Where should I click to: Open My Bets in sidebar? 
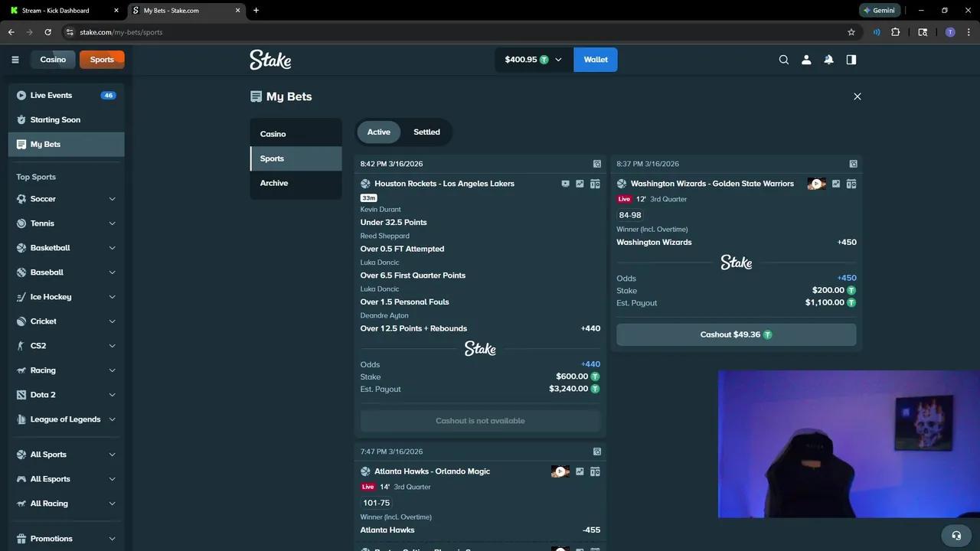click(67, 145)
